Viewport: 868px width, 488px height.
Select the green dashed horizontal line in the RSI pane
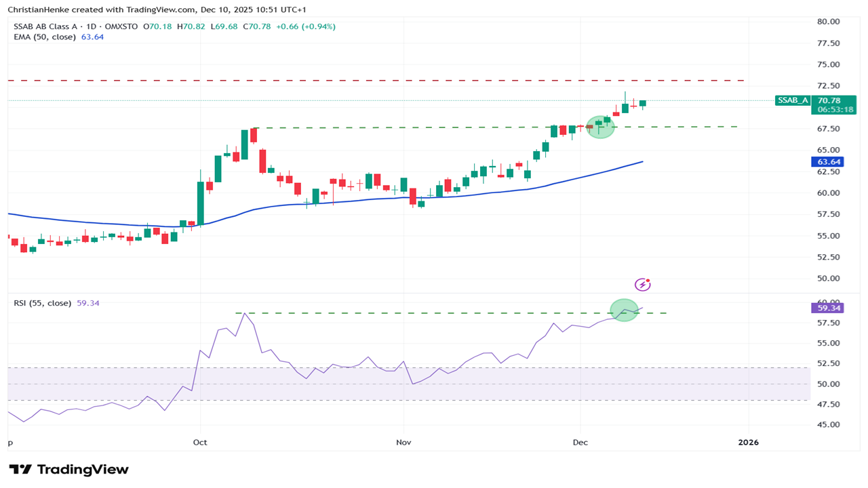click(x=407, y=313)
